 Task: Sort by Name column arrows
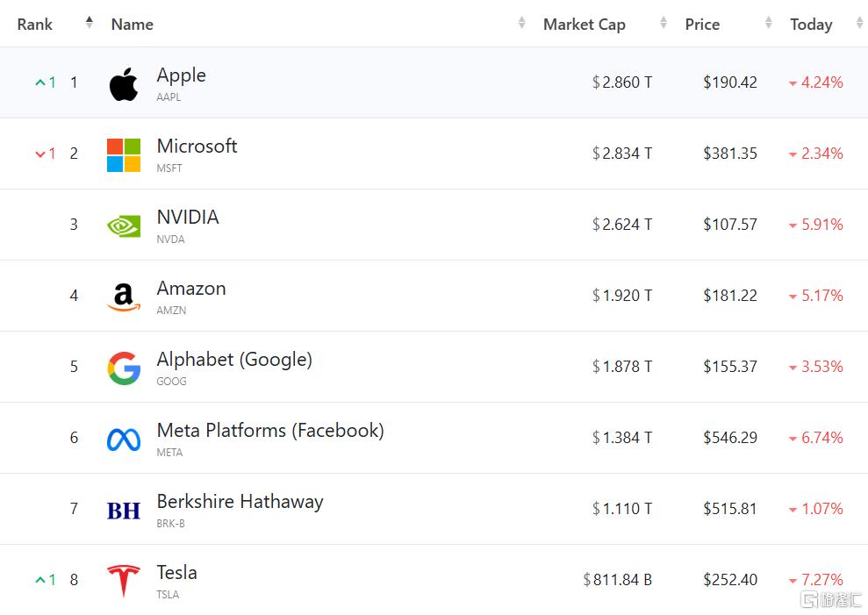coord(521,23)
